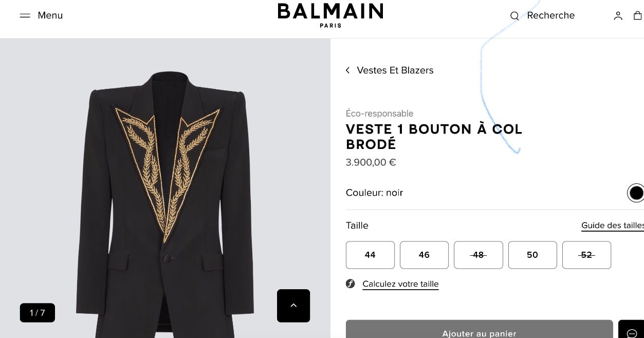Open the hamburger Menu icon
Image resolution: width=644 pixels, height=338 pixels.
pyautogui.click(x=25, y=15)
